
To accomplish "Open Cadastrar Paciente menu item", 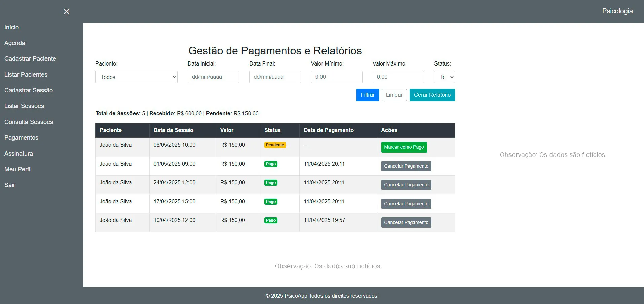I will point(30,59).
